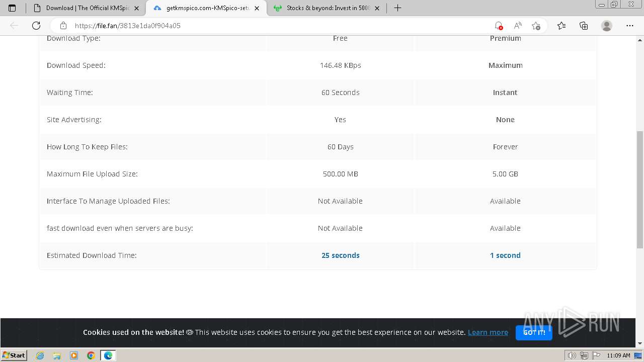Select the Instant premium waiting time
Image resolution: width=644 pixels, height=362 pixels.
(x=505, y=93)
